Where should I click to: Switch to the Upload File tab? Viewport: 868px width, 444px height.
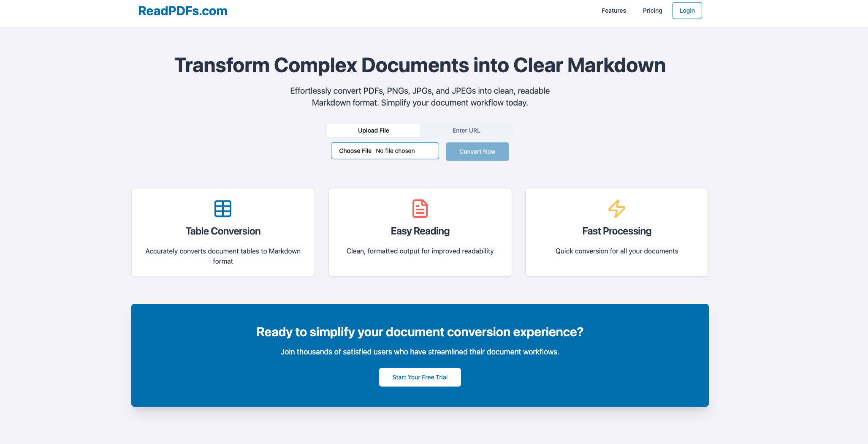click(x=373, y=131)
